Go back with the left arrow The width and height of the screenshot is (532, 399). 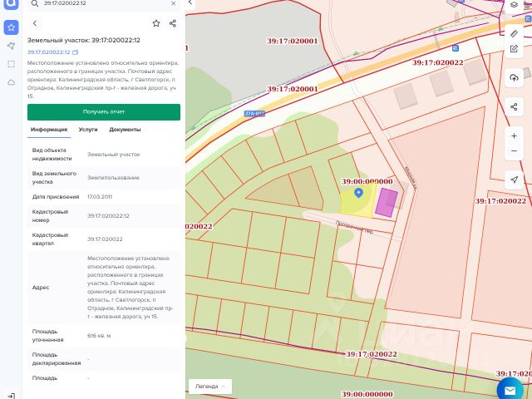click(35, 23)
